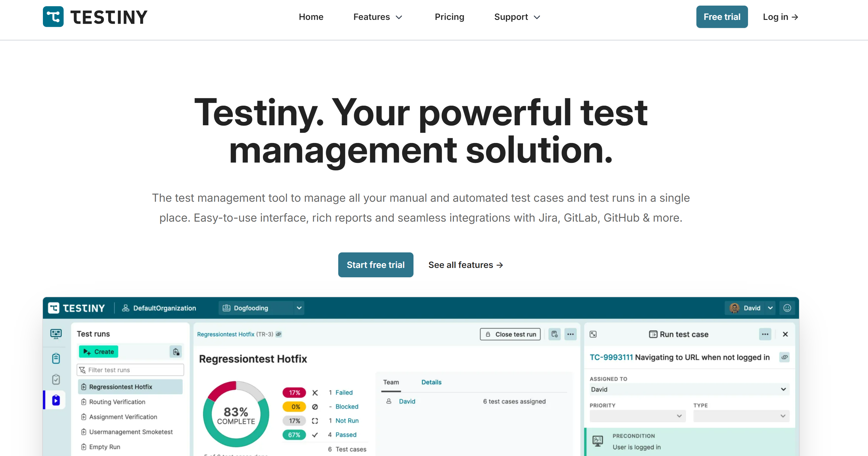Open the test plans checklist icon in the sidebar

point(56,379)
